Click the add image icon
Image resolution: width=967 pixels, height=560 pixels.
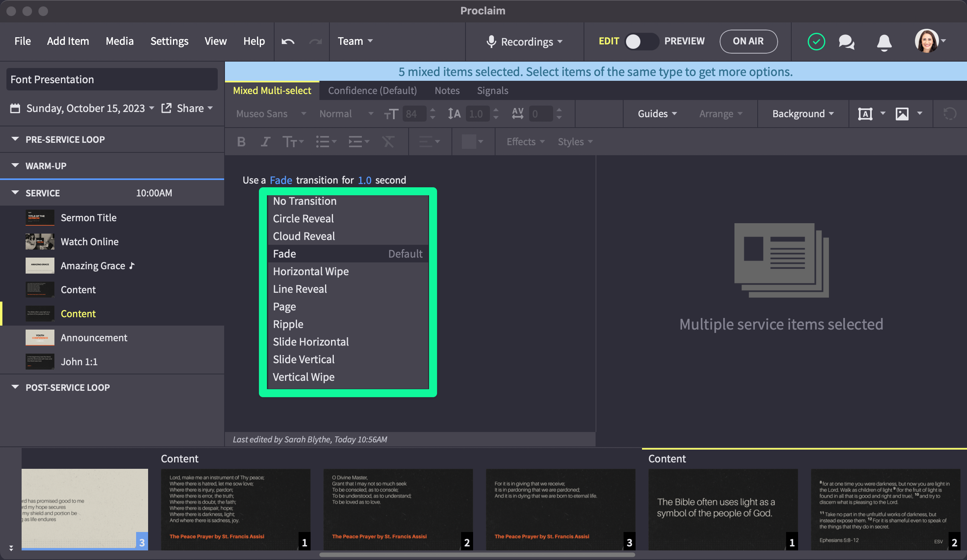pos(902,114)
